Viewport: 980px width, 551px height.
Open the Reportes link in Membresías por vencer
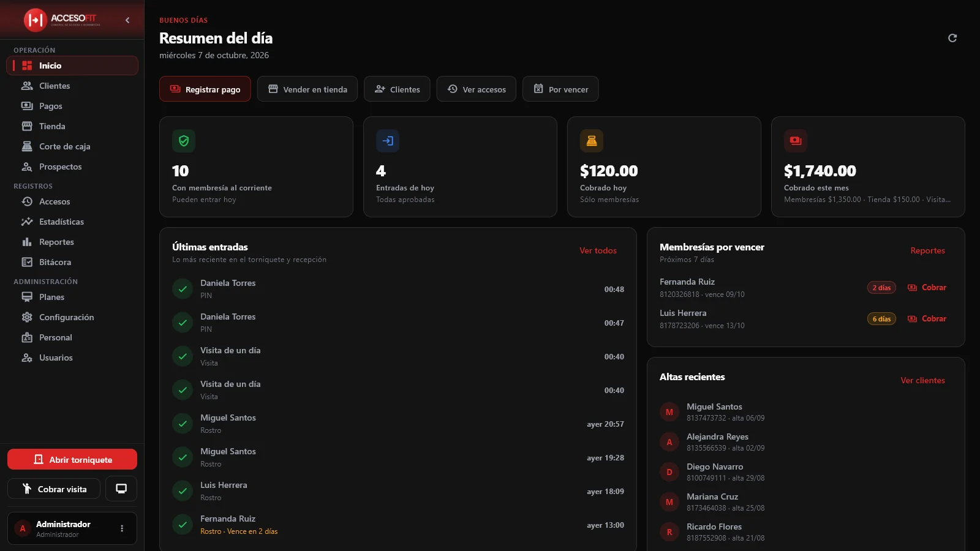[x=927, y=250]
